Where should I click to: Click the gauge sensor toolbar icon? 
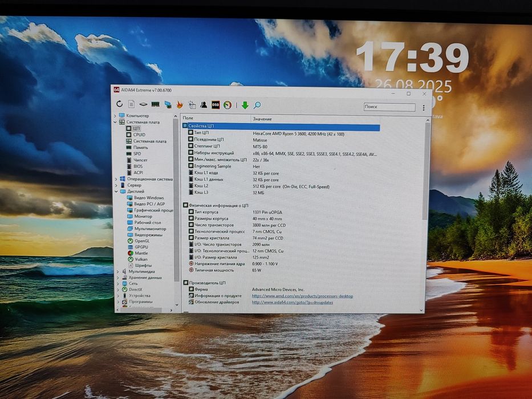pyautogui.click(x=228, y=105)
